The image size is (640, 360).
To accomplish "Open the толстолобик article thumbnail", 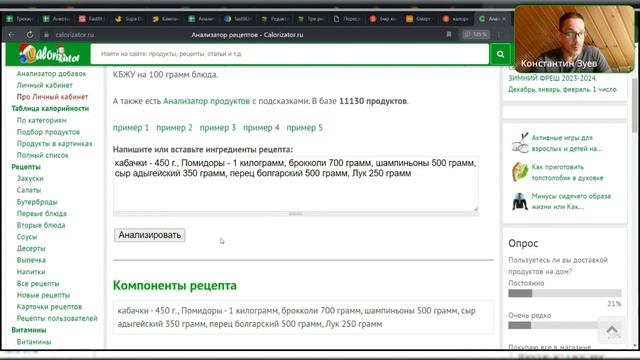I will pos(520,172).
